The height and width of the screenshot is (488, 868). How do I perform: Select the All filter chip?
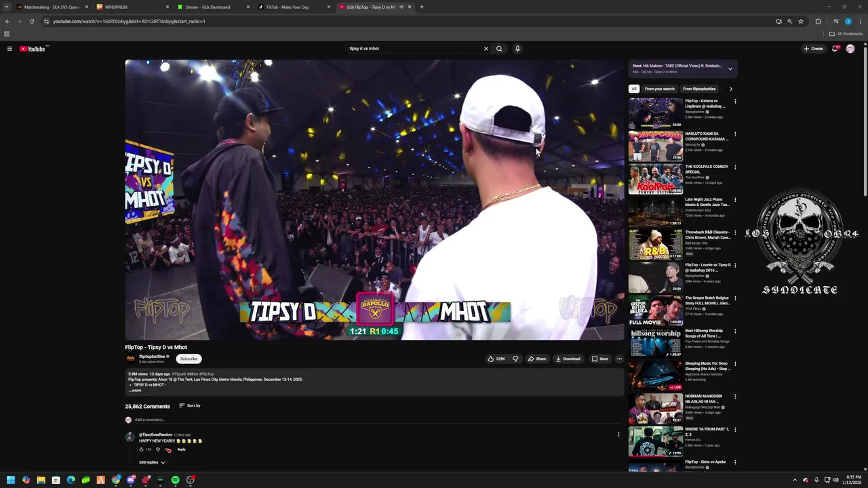[634, 89]
